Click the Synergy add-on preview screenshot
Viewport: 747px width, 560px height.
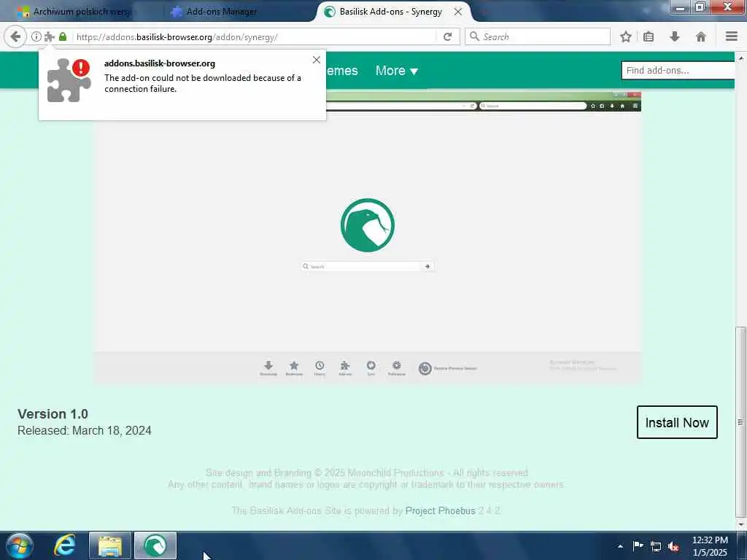368,238
